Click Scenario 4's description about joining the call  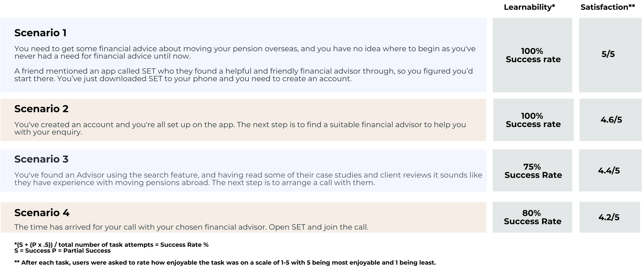[x=191, y=227]
